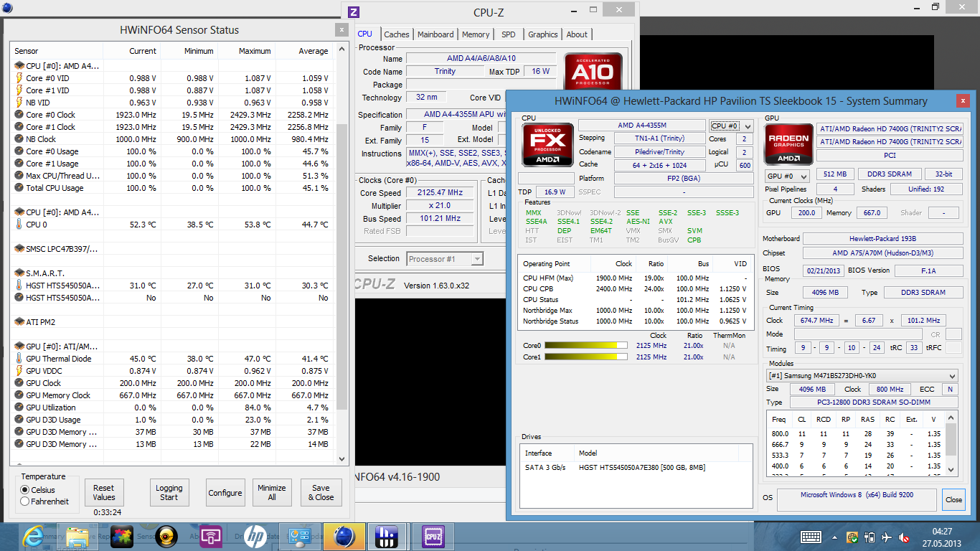Click the AMD FX processor logo
The width and height of the screenshot is (980, 551).
pos(547,146)
